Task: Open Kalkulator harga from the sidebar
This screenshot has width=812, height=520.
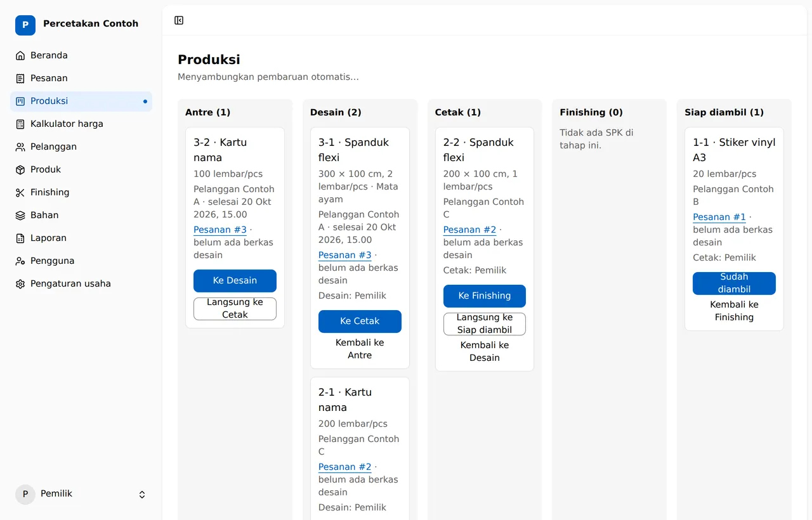Action: (x=81, y=124)
